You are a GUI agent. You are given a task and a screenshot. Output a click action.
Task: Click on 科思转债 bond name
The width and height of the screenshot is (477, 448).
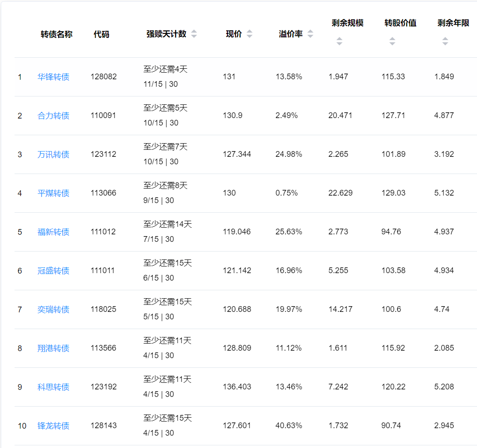tap(53, 387)
